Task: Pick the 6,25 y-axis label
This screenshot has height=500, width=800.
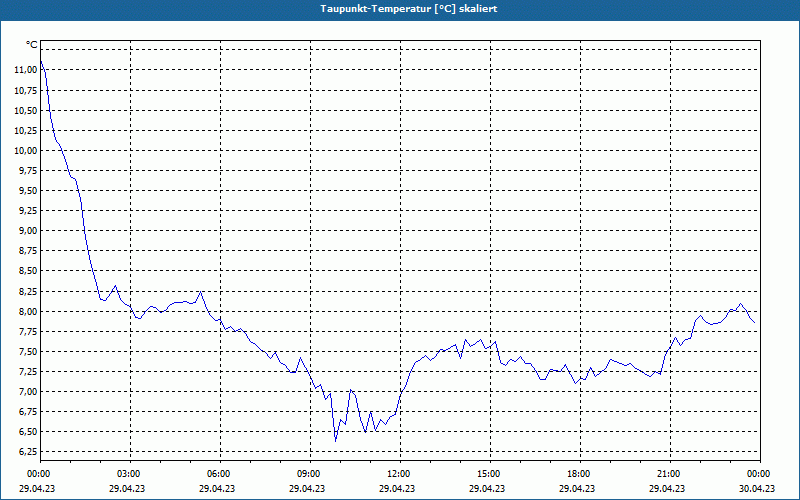Action: pyautogui.click(x=28, y=452)
